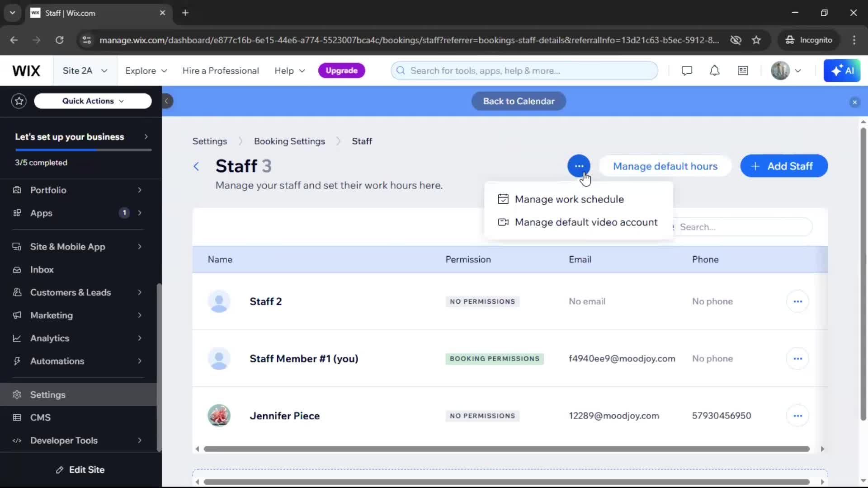Open the favorites star icon in sidebar

[19, 101]
